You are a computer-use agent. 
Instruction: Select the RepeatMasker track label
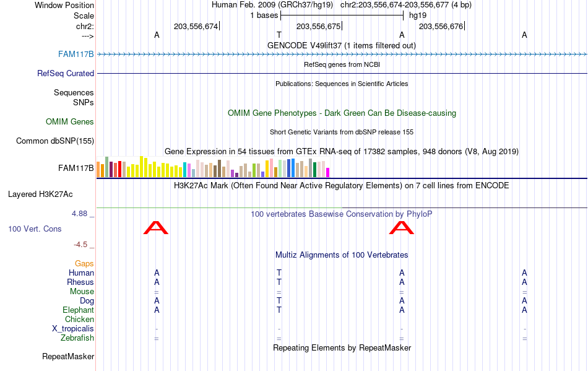coord(68,356)
